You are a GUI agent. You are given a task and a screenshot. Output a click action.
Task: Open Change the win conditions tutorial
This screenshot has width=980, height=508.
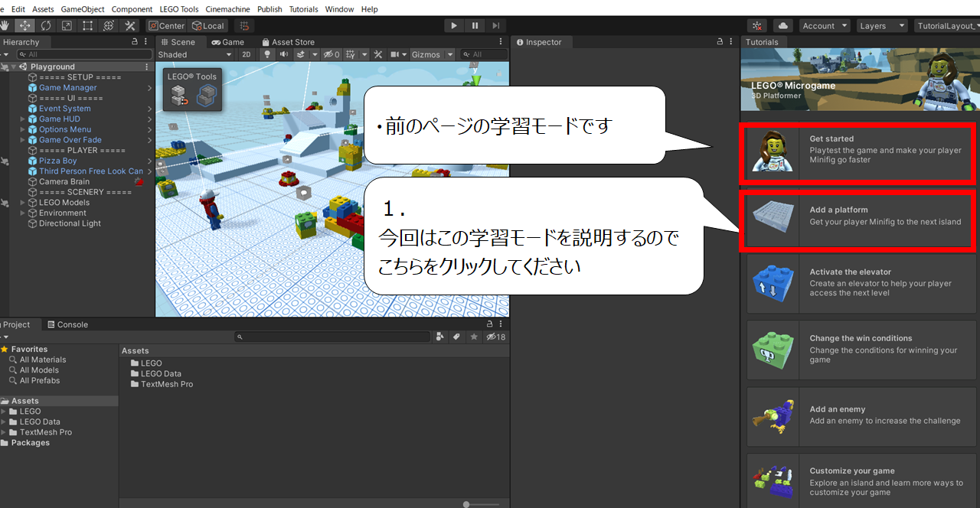[861, 350]
